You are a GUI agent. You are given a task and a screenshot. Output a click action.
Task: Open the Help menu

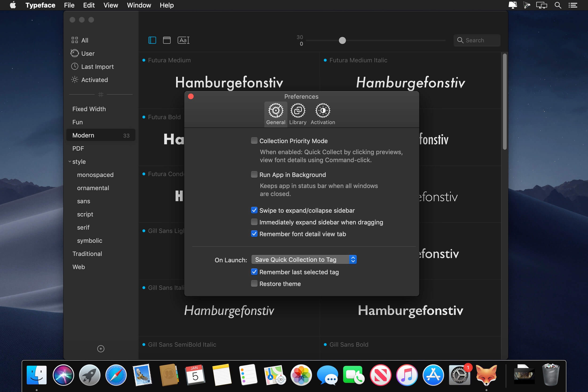point(167,5)
